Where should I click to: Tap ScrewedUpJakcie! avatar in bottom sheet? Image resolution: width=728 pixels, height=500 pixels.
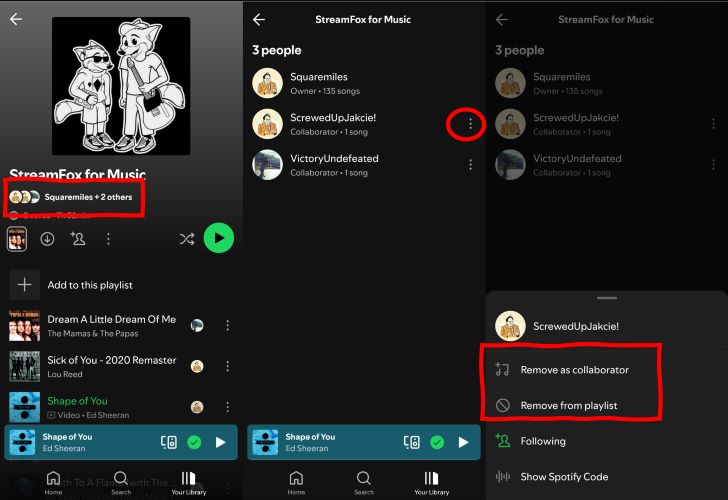pos(510,326)
